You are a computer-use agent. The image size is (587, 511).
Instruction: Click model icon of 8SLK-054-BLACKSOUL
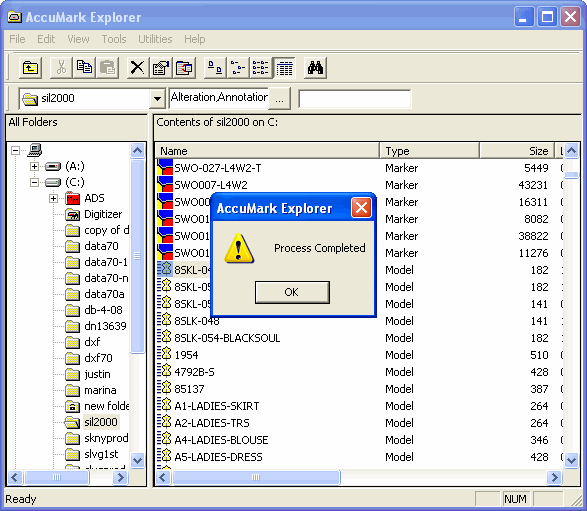[x=164, y=337]
